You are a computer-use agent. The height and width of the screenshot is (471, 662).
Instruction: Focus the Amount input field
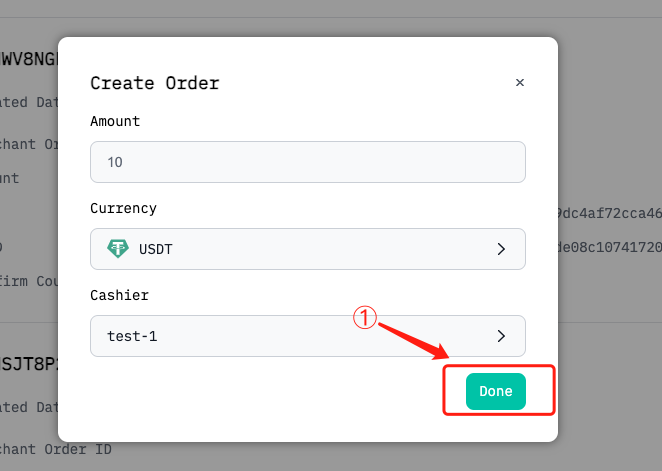(307, 161)
